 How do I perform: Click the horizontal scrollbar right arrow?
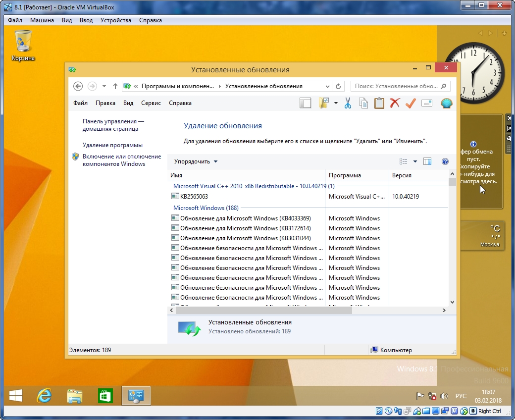(x=444, y=310)
